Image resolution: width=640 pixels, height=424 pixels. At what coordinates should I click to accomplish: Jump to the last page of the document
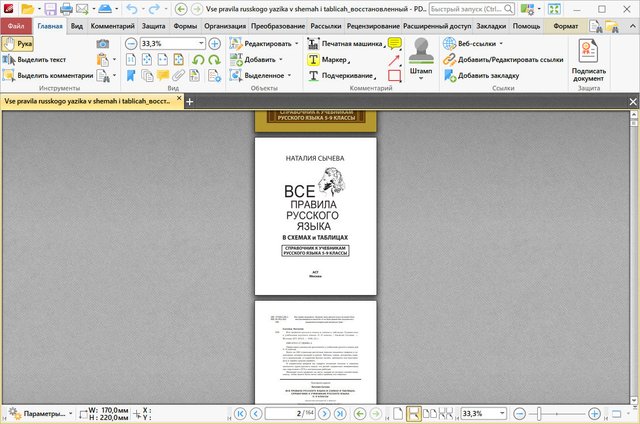click(x=340, y=413)
